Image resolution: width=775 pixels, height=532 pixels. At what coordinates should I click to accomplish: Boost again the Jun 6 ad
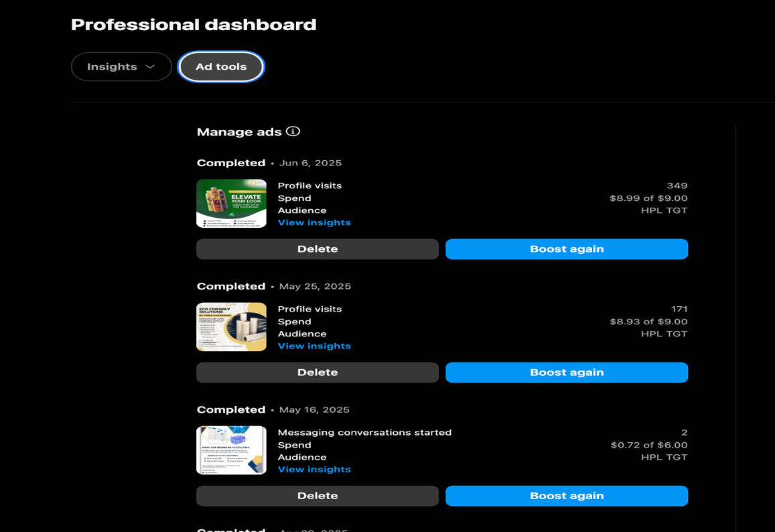[566, 249]
